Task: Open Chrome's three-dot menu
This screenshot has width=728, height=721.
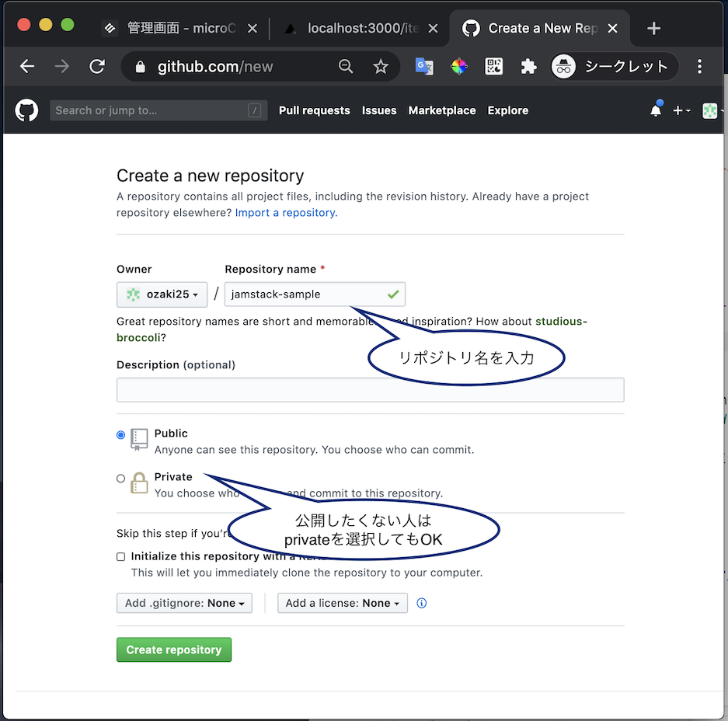Action: 699,66
